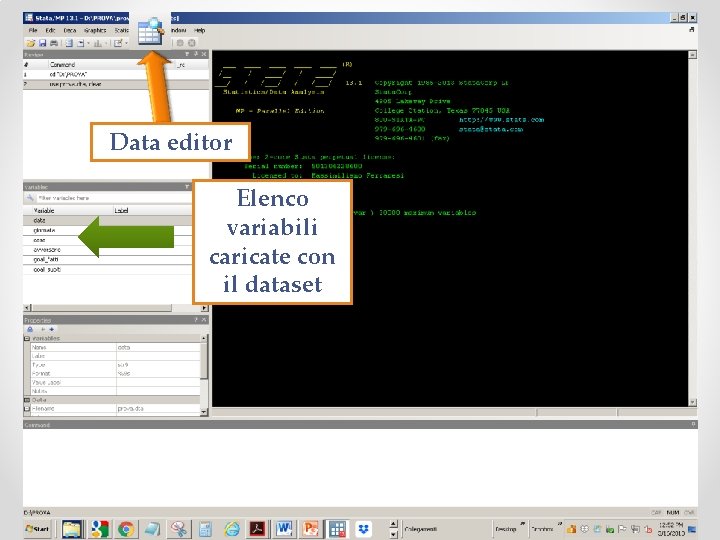Click in the Filter variables here field
This screenshot has height=540, width=720.
(x=113, y=198)
